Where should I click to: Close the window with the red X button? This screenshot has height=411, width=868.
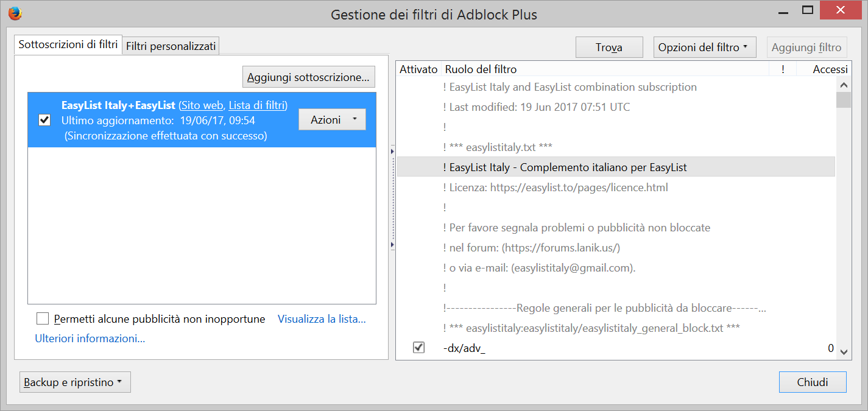(841, 10)
